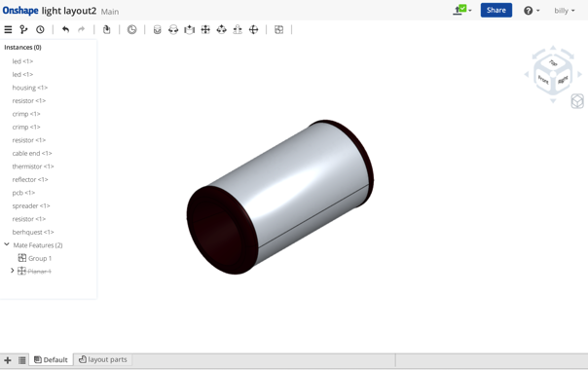Screen dimensions: 588x370
Task: Open the help menu dropdown
Action: click(x=532, y=11)
